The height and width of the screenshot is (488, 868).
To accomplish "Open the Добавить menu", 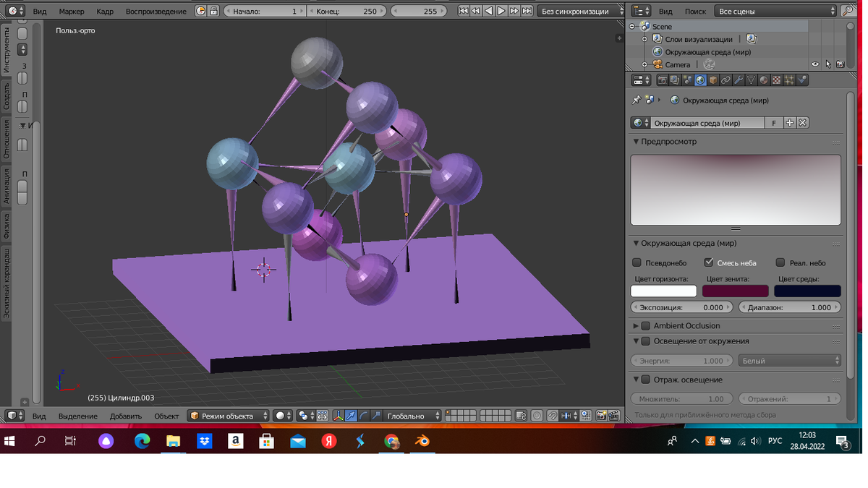I will coord(125,416).
